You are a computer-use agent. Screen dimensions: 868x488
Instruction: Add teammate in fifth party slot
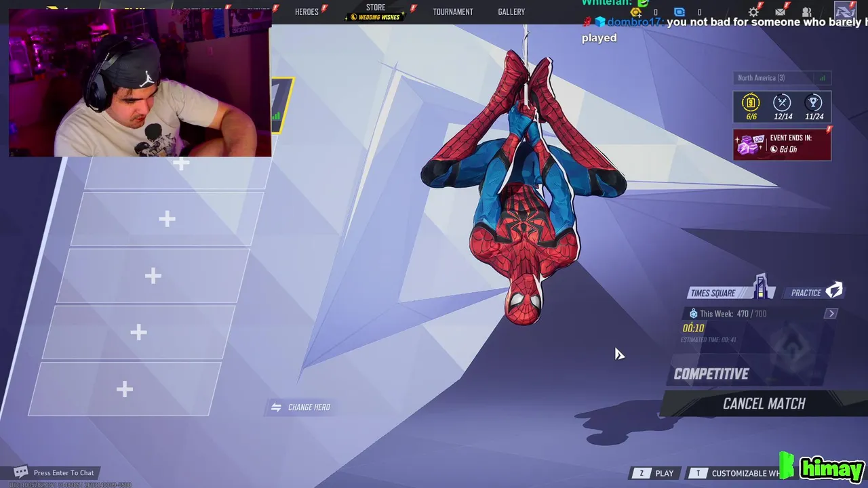pyautogui.click(x=124, y=389)
